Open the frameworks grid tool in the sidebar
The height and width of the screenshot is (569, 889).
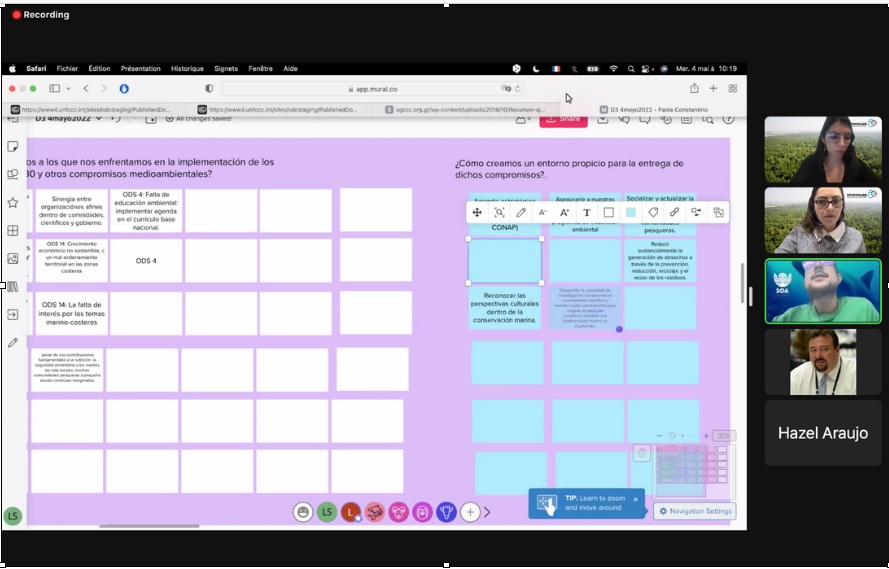coord(12,231)
